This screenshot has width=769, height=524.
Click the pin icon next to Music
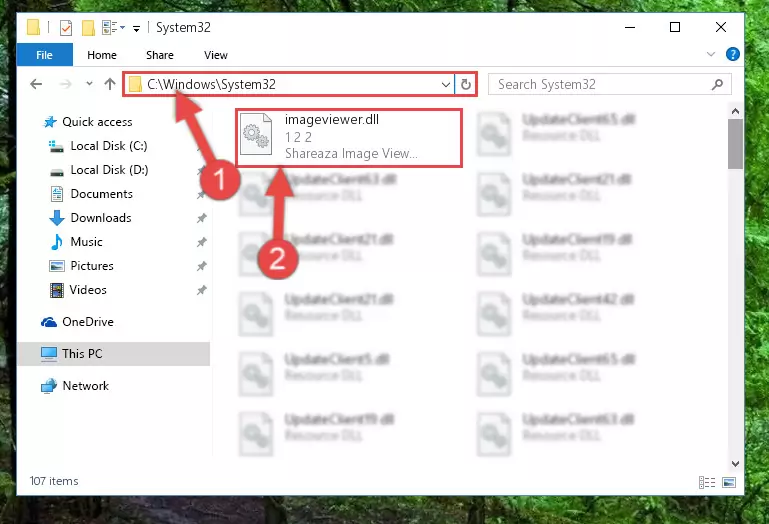coord(202,242)
